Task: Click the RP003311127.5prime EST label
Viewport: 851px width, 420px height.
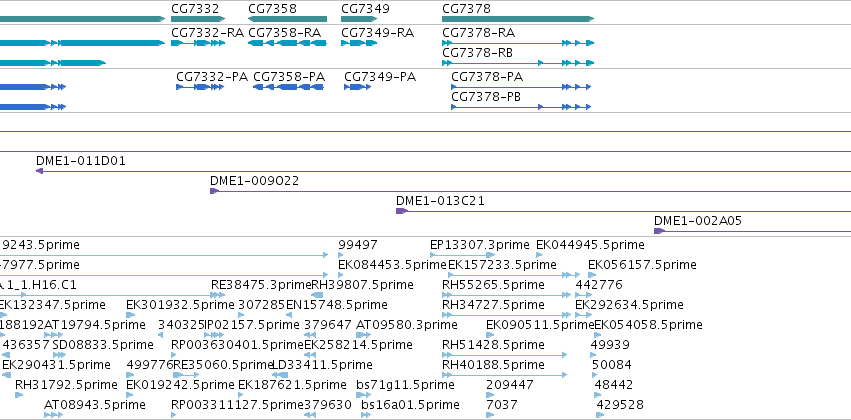Action: (237, 405)
